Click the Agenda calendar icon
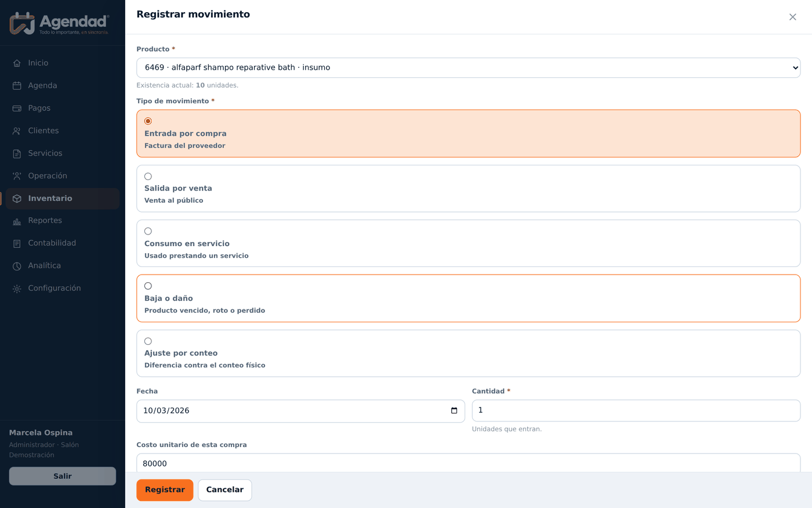 pos(17,86)
